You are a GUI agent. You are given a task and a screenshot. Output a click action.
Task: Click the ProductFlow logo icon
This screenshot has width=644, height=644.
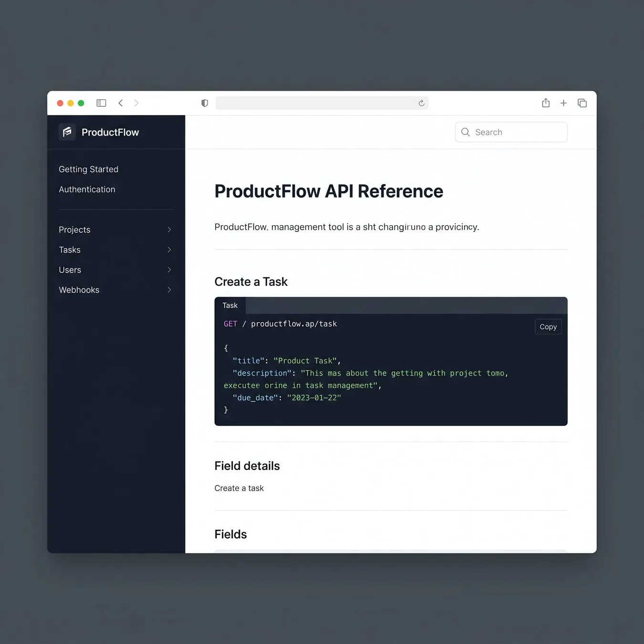tap(67, 132)
